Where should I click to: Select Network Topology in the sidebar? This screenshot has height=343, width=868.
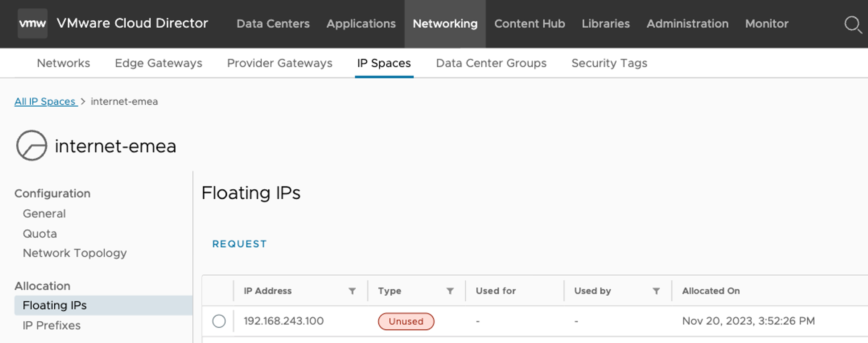pos(75,253)
